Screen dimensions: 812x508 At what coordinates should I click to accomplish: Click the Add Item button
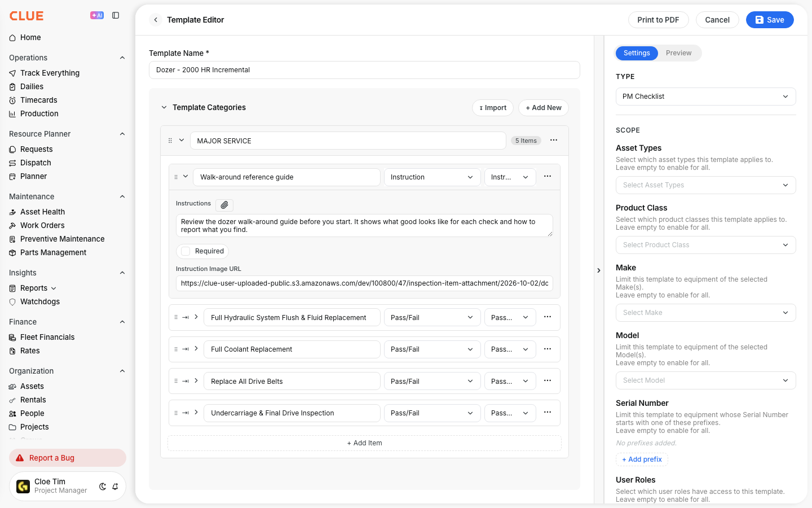(x=364, y=443)
